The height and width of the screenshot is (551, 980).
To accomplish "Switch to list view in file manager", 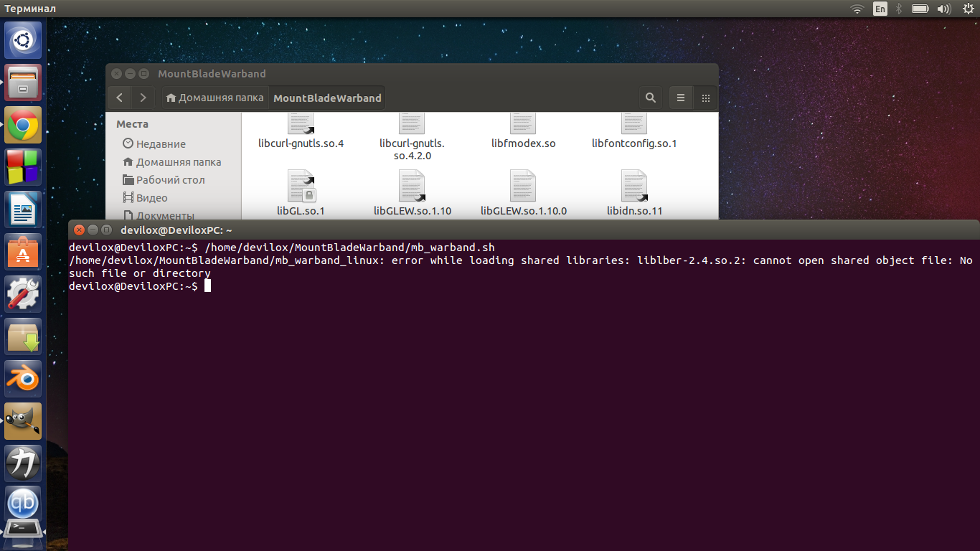I will click(681, 98).
